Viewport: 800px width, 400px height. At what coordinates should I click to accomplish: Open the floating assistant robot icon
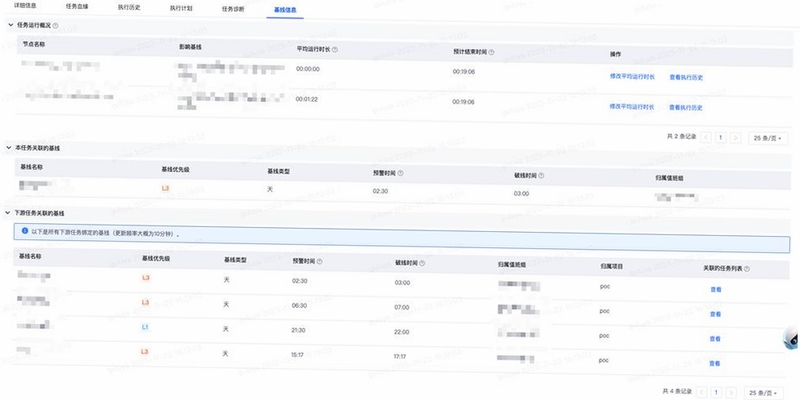[792, 339]
